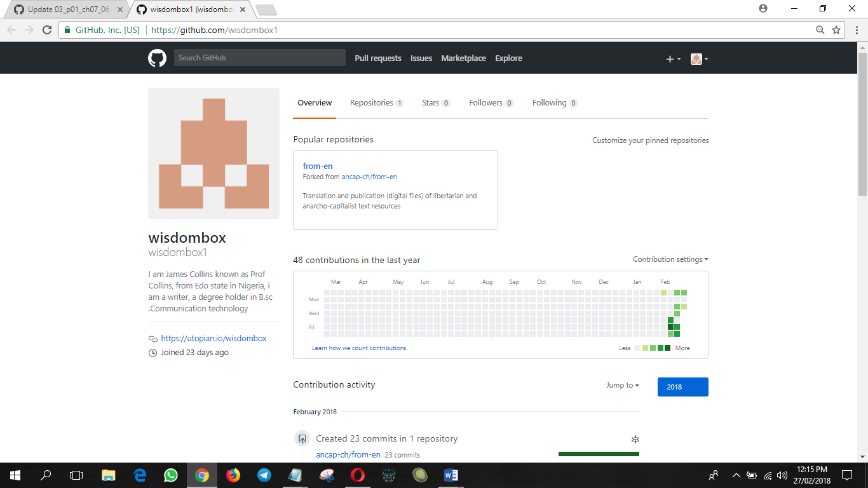Open Microsoft Word from the taskbar
868x488 pixels.
[x=451, y=475]
